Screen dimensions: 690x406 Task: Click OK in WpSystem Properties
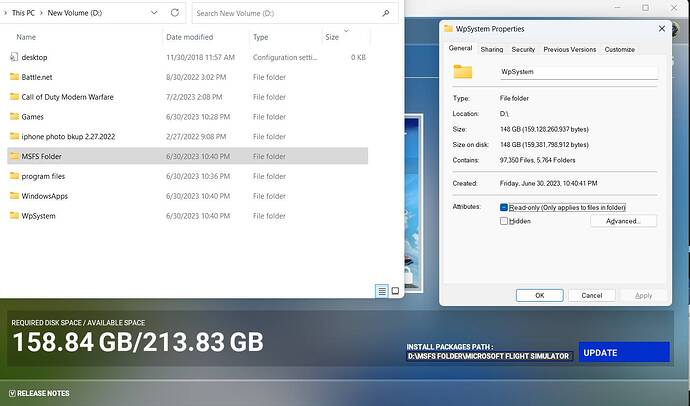[540, 295]
